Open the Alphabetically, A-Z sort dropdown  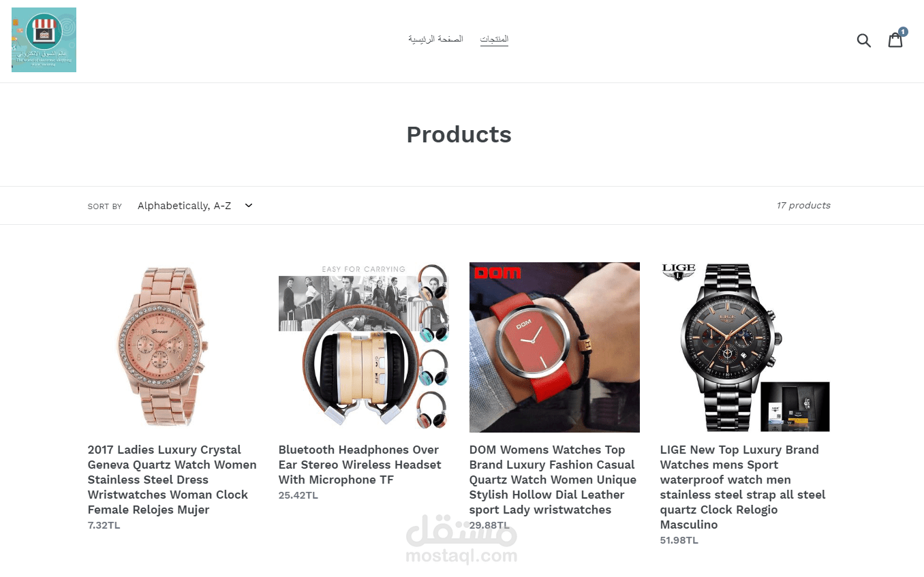194,205
